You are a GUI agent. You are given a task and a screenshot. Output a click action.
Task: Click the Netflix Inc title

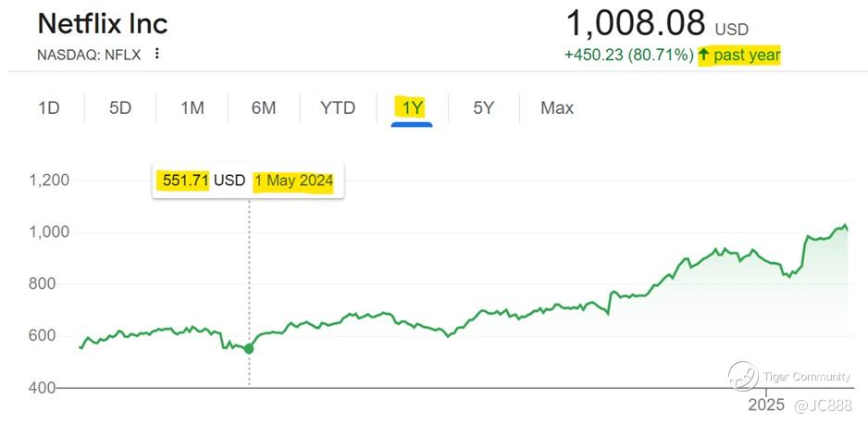(x=103, y=24)
